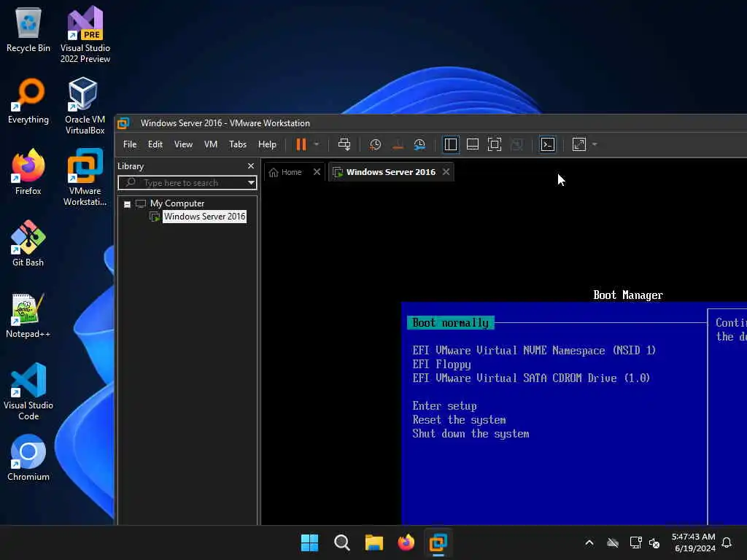
Task: Collapse the My Computer tree node
Action: (x=127, y=204)
